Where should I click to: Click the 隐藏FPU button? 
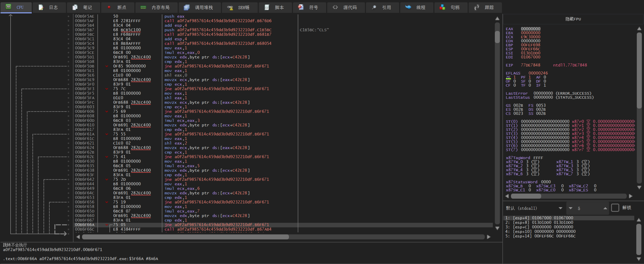[573, 19]
